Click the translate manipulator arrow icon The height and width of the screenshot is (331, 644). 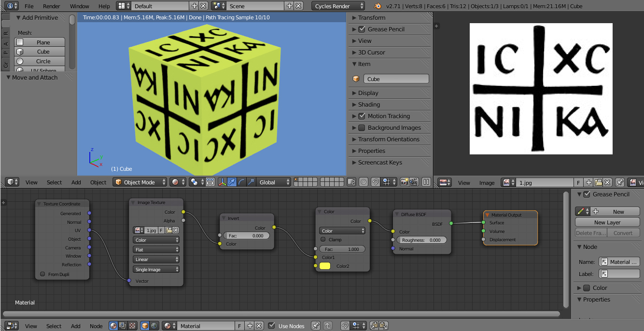232,182
